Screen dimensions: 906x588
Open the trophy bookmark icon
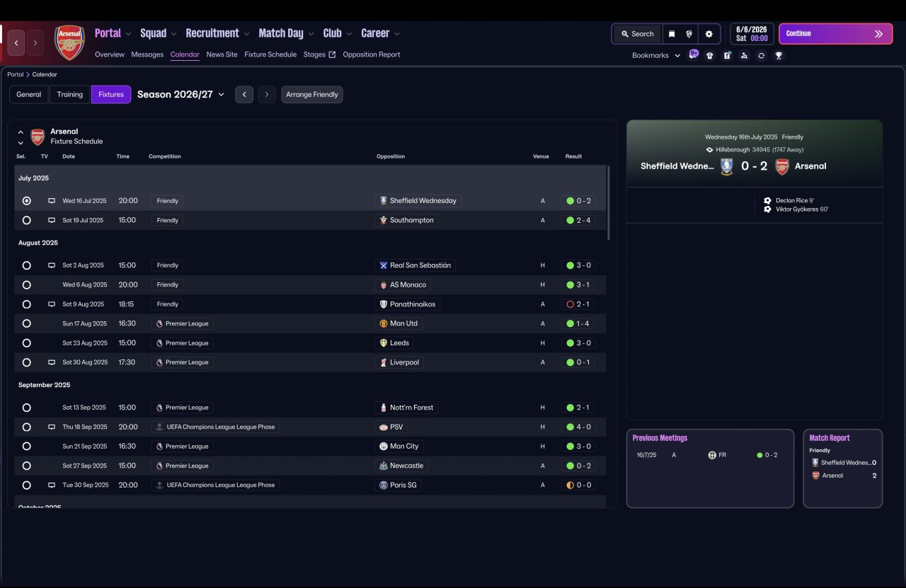(779, 55)
